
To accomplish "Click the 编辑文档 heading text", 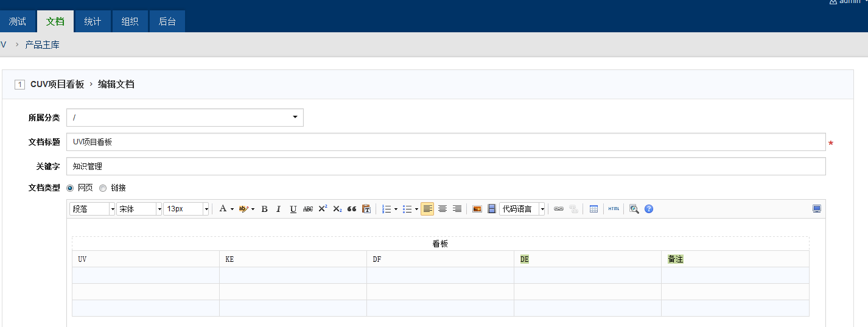I will pos(116,84).
